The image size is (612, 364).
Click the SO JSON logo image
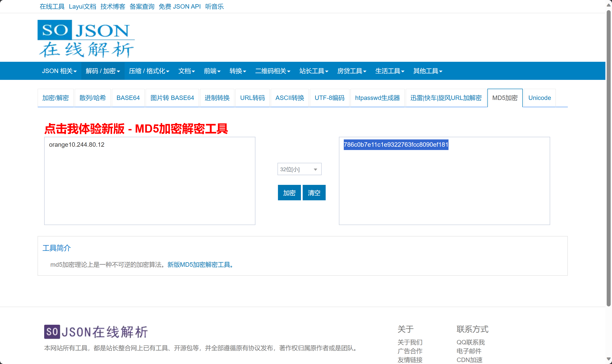(x=86, y=39)
